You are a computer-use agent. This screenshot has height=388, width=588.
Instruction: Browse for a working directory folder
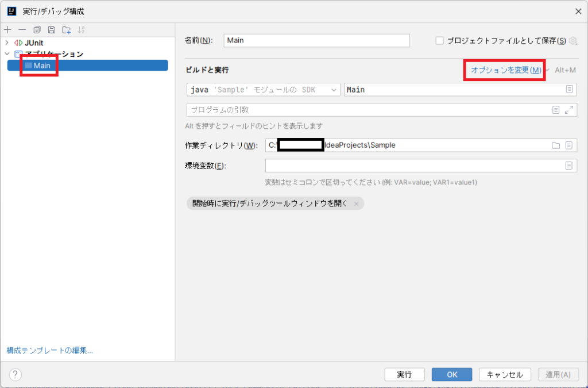555,145
